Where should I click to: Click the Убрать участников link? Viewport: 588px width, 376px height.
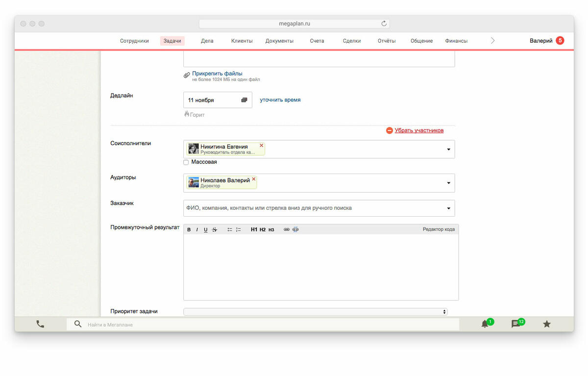coord(419,130)
